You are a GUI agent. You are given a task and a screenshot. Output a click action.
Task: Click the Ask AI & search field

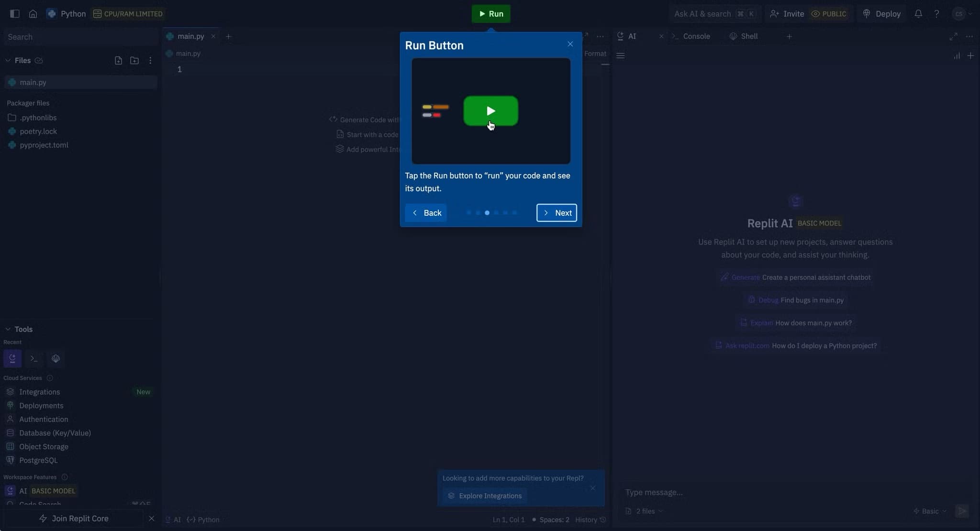[714, 14]
